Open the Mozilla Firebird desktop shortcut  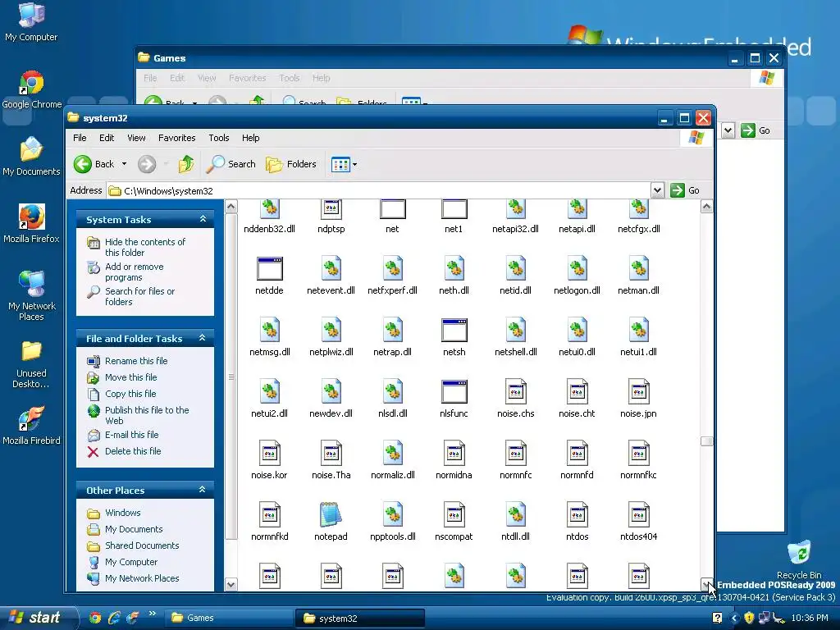click(32, 426)
